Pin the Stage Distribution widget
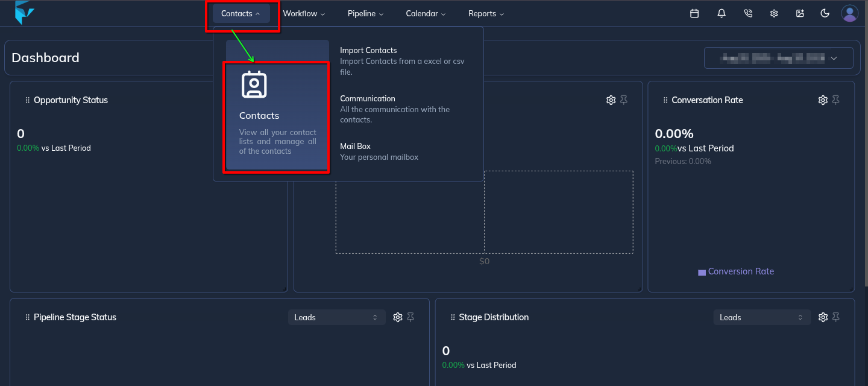868x386 pixels. [x=836, y=317]
